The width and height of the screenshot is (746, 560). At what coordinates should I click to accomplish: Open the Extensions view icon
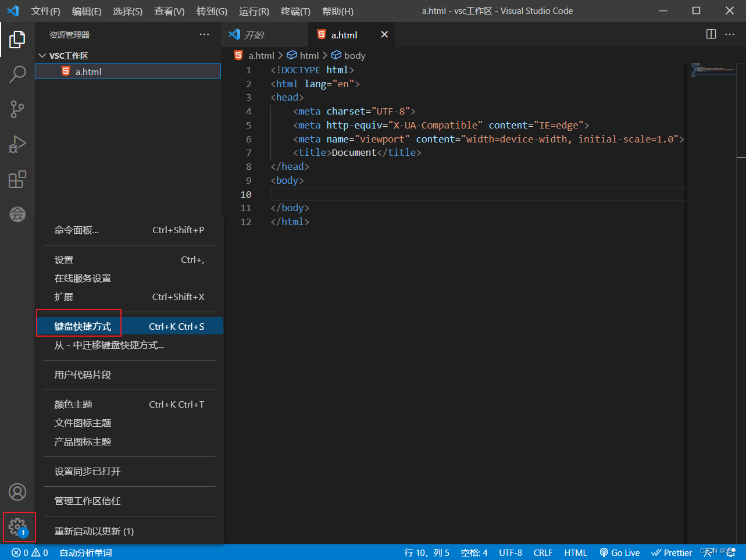(17, 179)
